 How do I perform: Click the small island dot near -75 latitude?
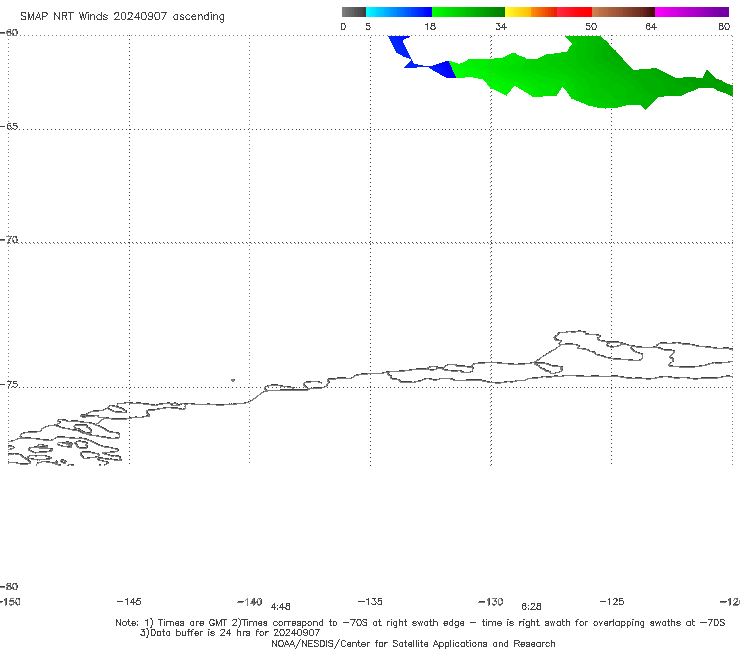(233, 380)
